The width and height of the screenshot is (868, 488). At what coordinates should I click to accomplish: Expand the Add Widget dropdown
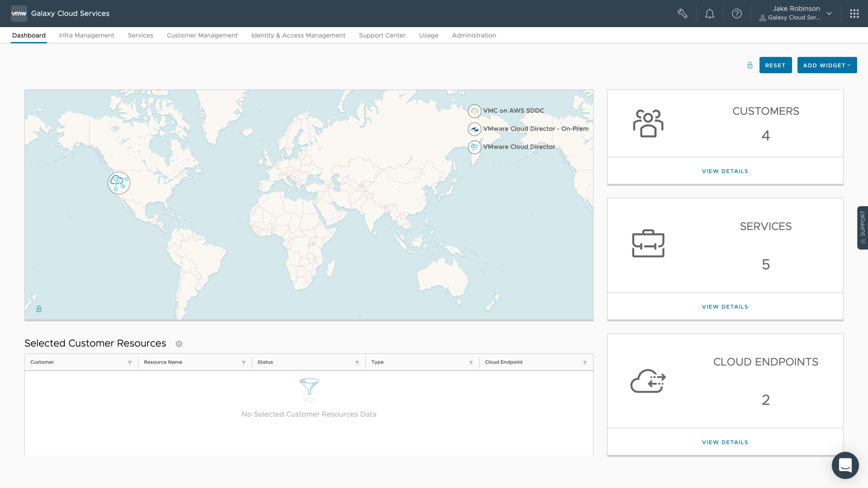827,65
